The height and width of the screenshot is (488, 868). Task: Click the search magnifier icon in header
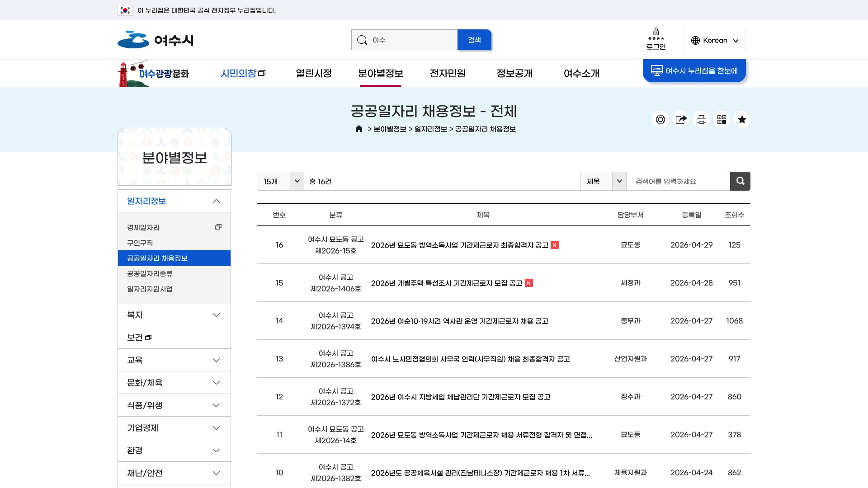pyautogui.click(x=362, y=40)
